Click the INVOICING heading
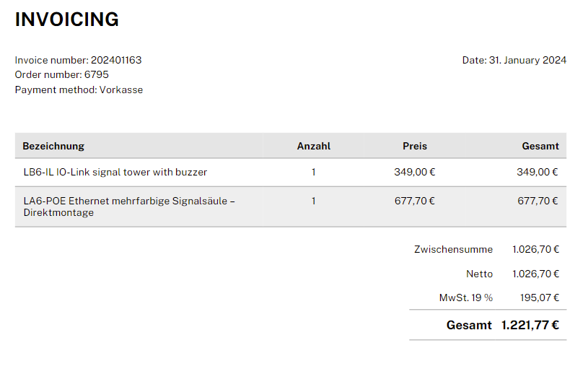The width and height of the screenshot is (588, 382). (x=67, y=19)
